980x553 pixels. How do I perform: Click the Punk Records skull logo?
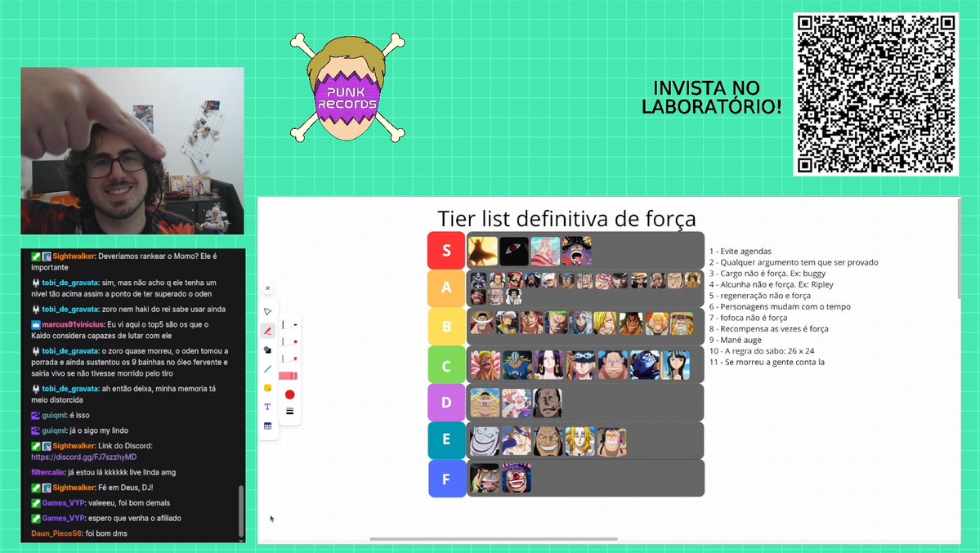pyautogui.click(x=347, y=87)
